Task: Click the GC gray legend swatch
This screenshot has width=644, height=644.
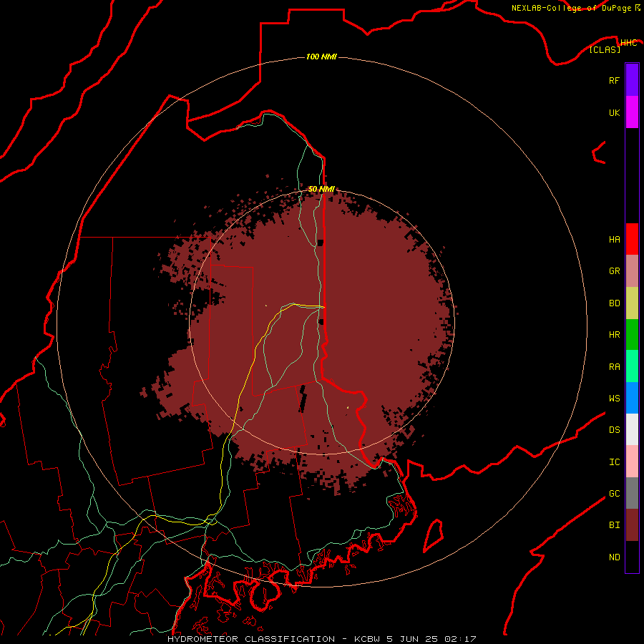Action: pyautogui.click(x=632, y=493)
